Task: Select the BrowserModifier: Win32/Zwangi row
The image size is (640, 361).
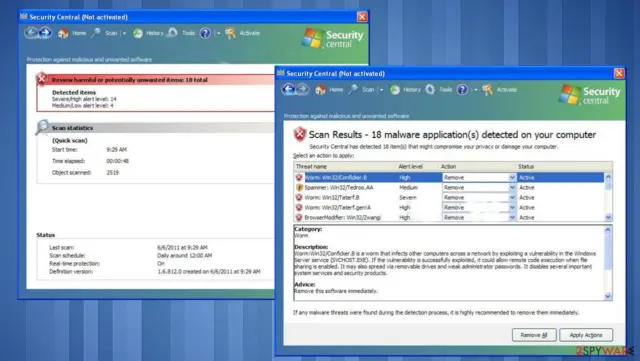Action: coord(449,218)
